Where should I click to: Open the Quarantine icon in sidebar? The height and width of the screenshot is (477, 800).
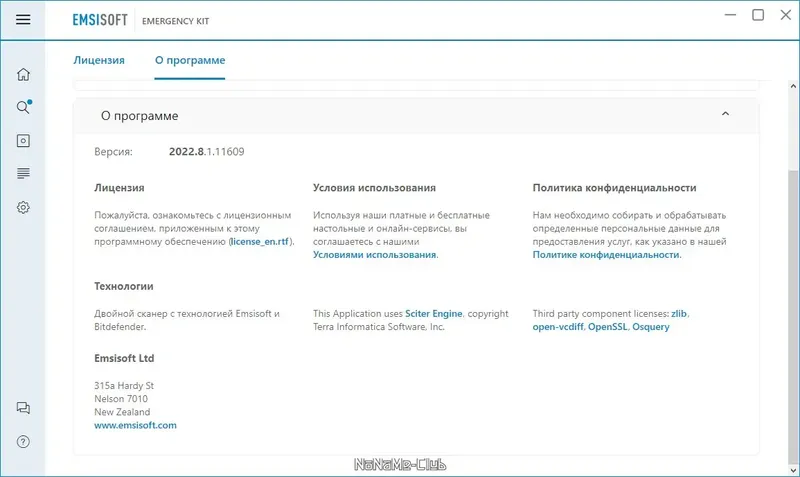coord(23,141)
